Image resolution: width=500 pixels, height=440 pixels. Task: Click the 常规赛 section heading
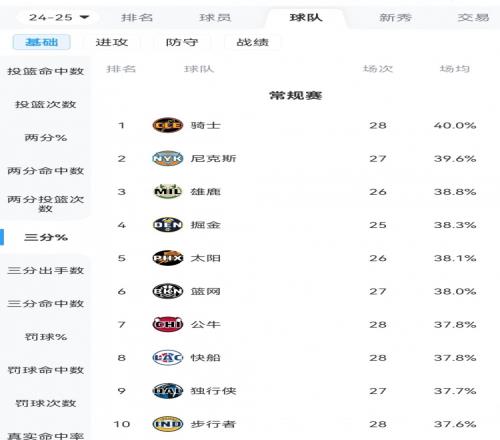(x=295, y=96)
